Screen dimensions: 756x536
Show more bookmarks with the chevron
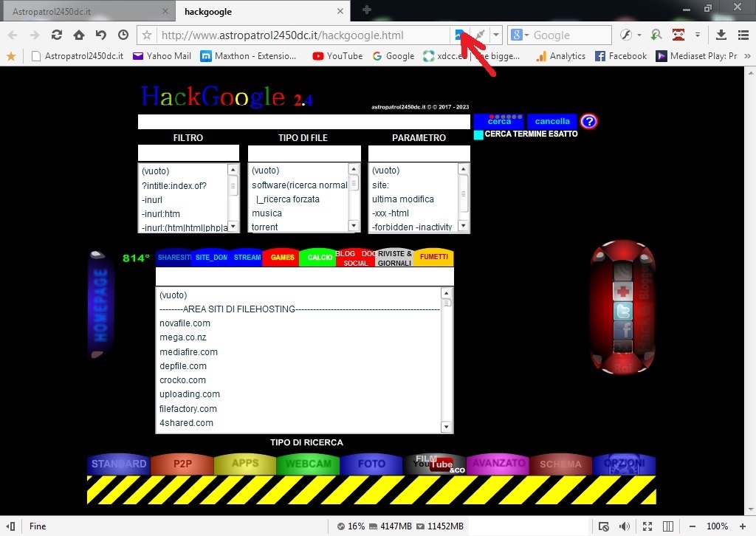(748, 56)
